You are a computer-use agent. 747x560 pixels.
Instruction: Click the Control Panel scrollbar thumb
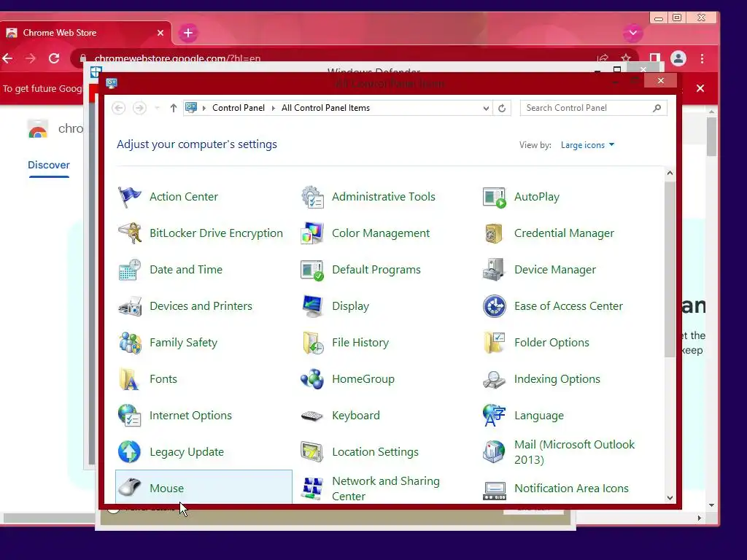click(x=670, y=269)
